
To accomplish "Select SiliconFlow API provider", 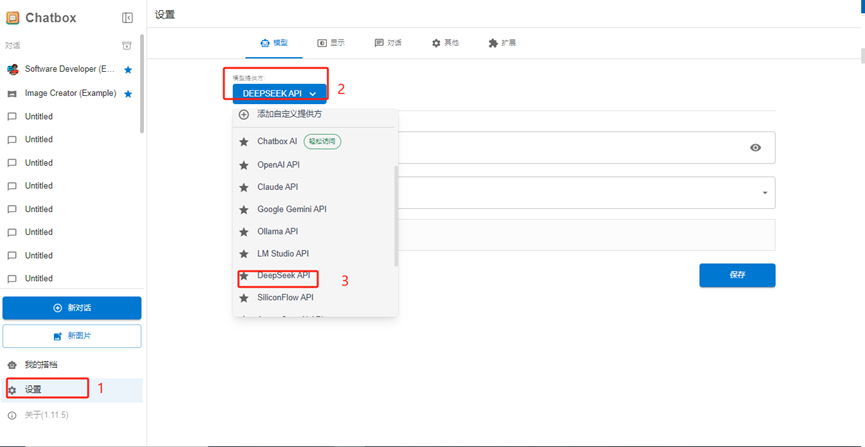I will (315, 297).
